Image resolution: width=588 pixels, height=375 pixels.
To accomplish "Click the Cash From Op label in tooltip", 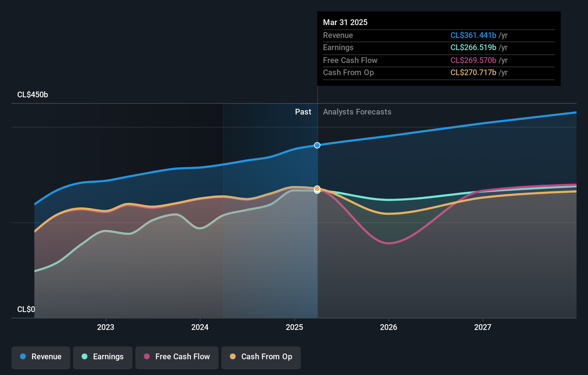I will tap(348, 73).
